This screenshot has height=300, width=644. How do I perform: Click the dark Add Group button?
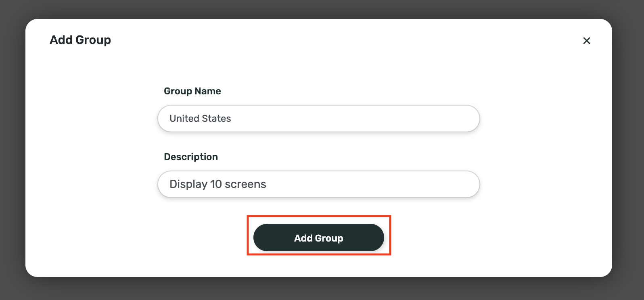tap(318, 238)
